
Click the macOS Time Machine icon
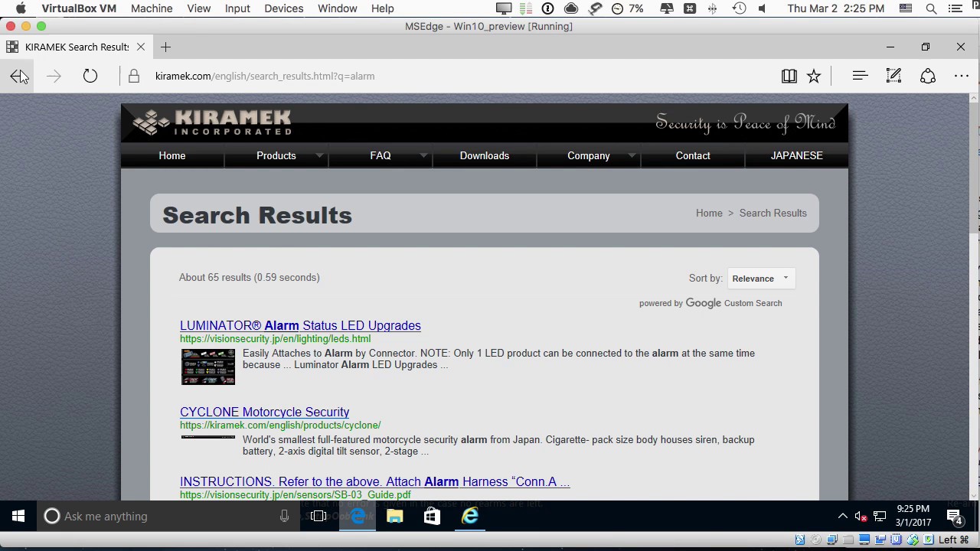pos(739,8)
